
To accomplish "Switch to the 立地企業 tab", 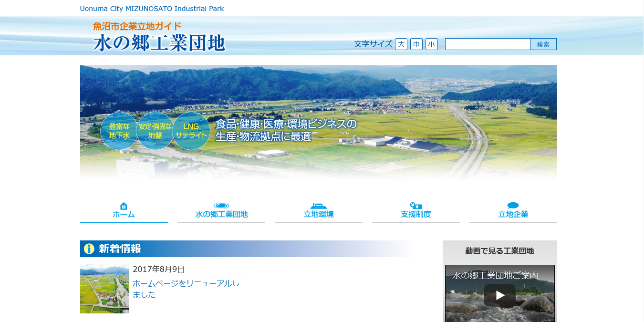I will click(x=513, y=210).
